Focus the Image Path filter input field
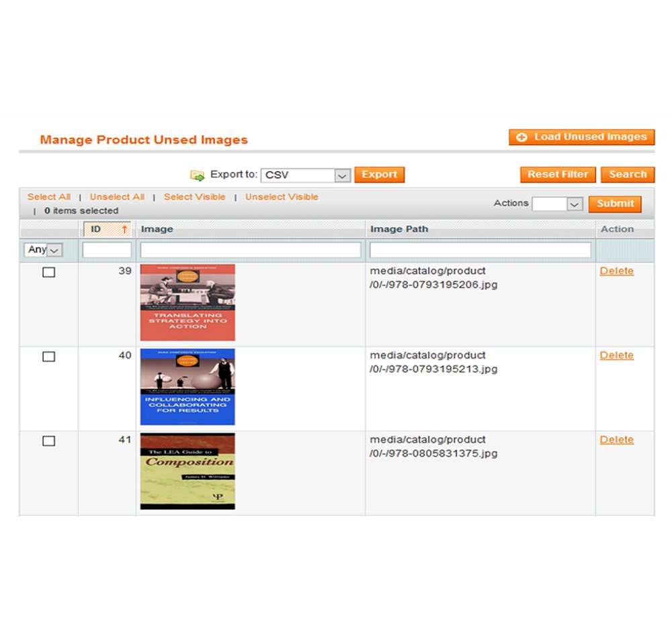672x630 pixels. 480,250
